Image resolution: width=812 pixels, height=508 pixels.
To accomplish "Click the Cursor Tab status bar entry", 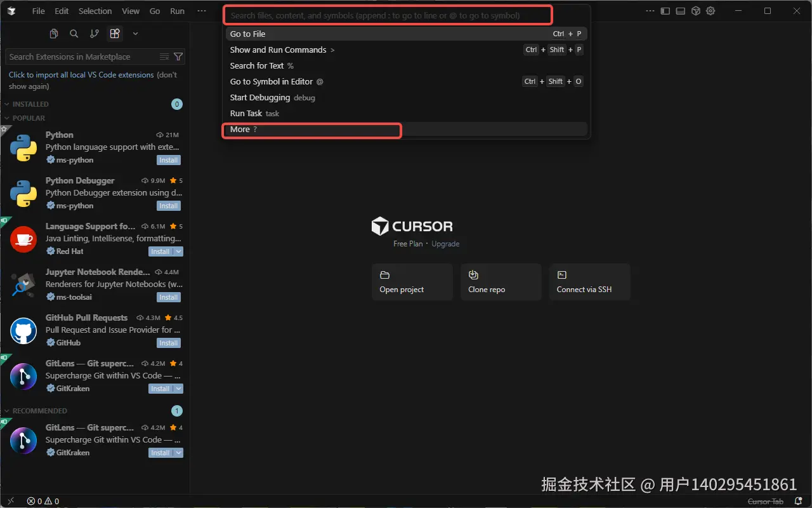I will (x=766, y=501).
